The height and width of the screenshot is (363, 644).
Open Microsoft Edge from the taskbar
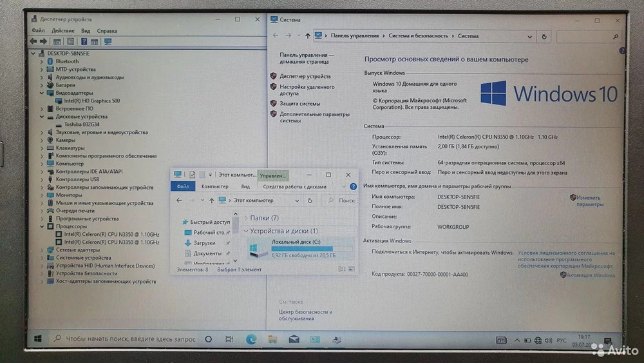pos(251,340)
